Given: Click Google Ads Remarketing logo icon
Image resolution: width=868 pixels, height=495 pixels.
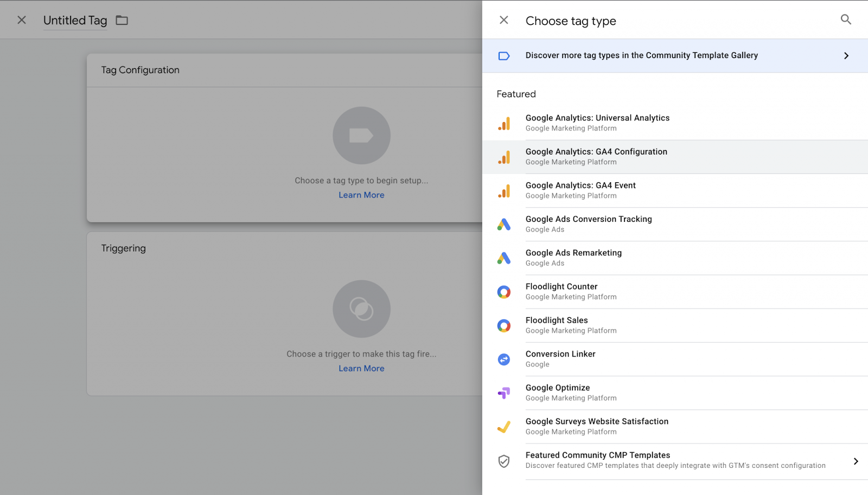Looking at the screenshot, I should click(504, 258).
